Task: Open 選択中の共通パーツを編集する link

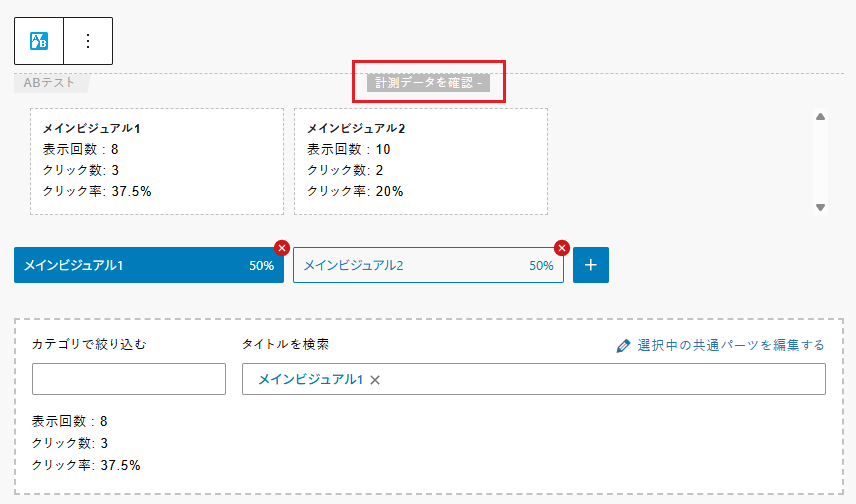Action: pos(730,345)
